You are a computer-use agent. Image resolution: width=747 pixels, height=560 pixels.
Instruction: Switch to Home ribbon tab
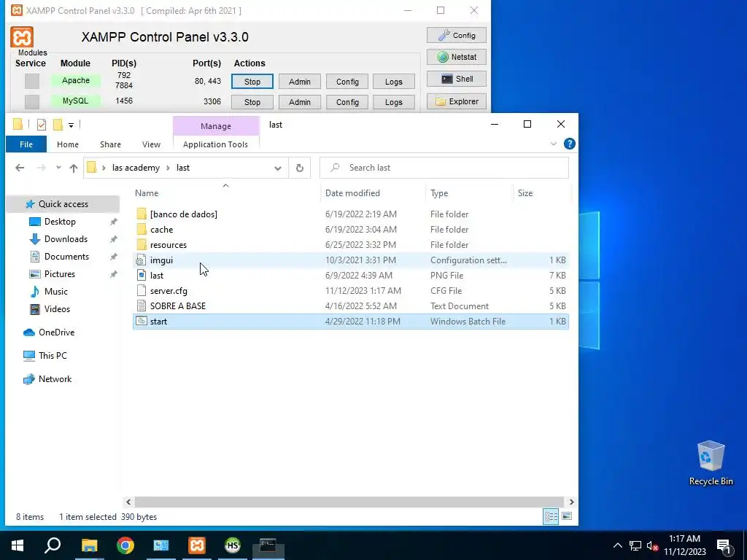click(x=68, y=144)
